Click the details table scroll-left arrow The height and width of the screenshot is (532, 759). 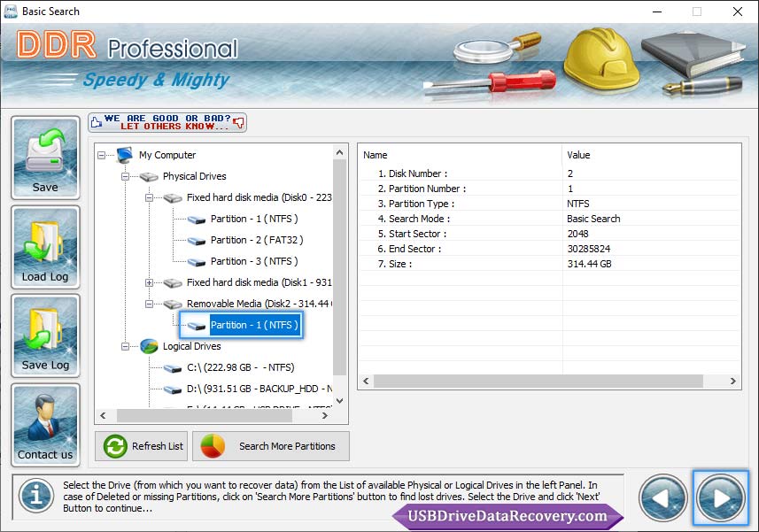(x=366, y=382)
